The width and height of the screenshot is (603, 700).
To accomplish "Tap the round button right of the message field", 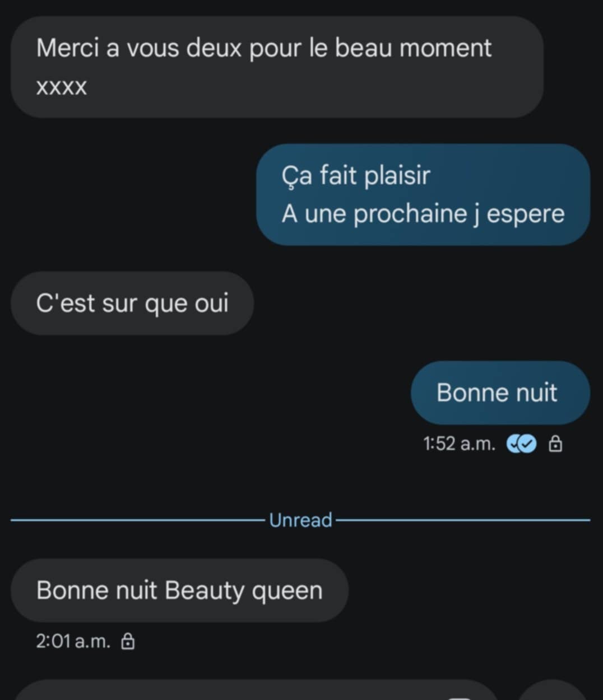I will [x=553, y=691].
